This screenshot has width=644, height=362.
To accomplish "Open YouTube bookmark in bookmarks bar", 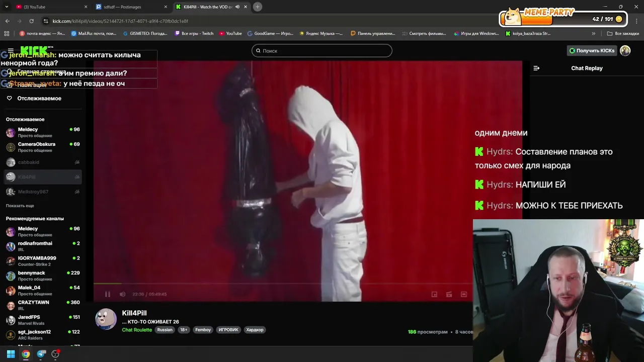I will [230, 34].
